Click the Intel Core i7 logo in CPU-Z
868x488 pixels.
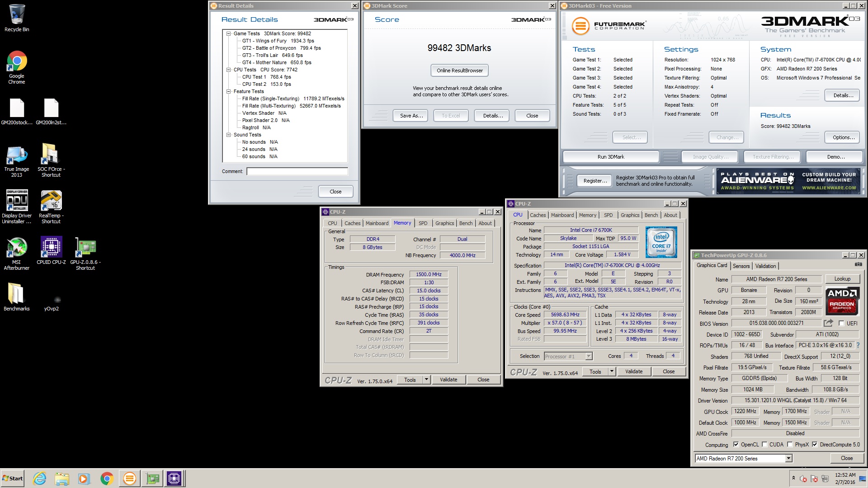pos(661,242)
